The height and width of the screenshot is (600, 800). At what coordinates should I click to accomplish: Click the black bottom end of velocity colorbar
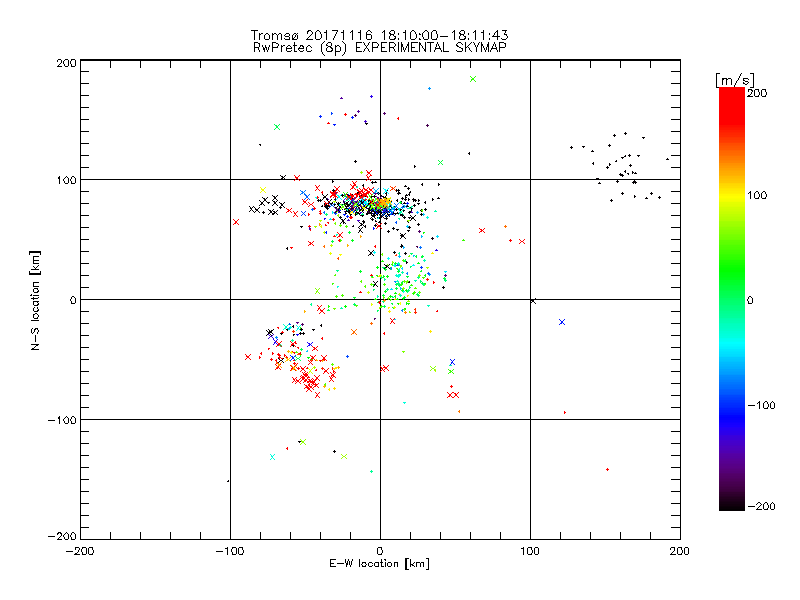[x=732, y=505]
